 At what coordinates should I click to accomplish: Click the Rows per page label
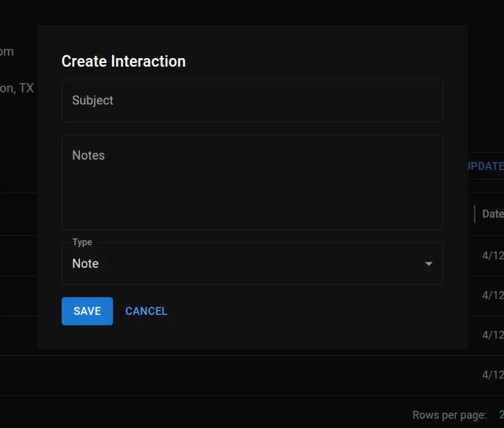click(x=450, y=415)
